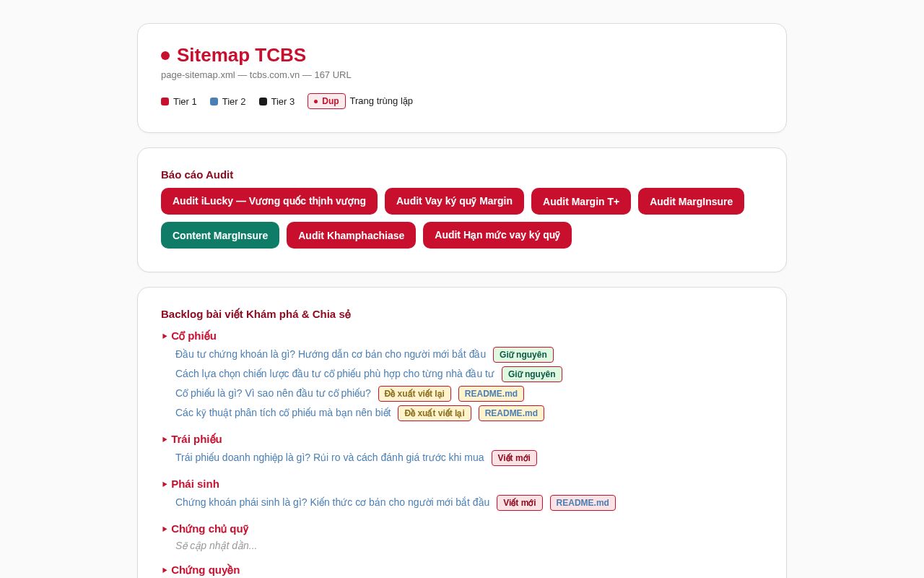Click Viết mới badge on Chứng khoán phái sinh row

(520, 503)
